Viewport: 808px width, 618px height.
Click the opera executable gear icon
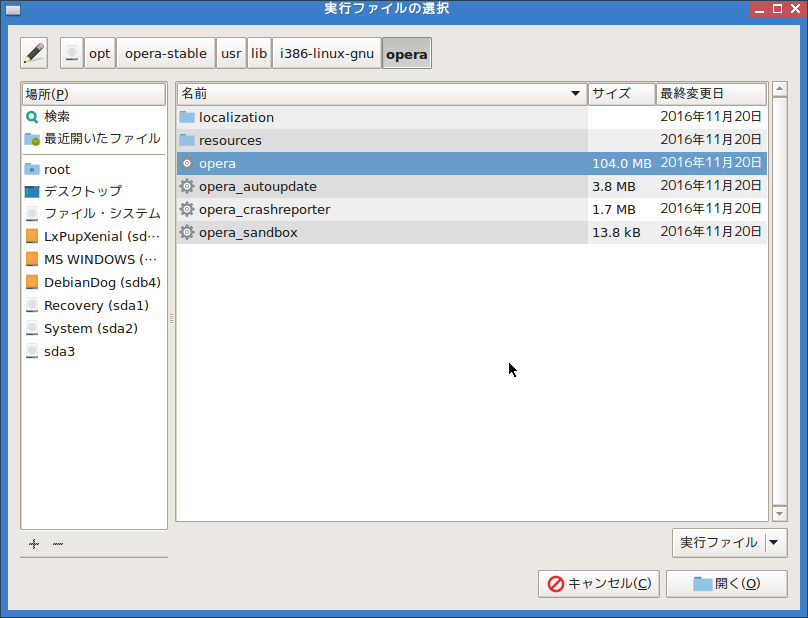click(187, 163)
